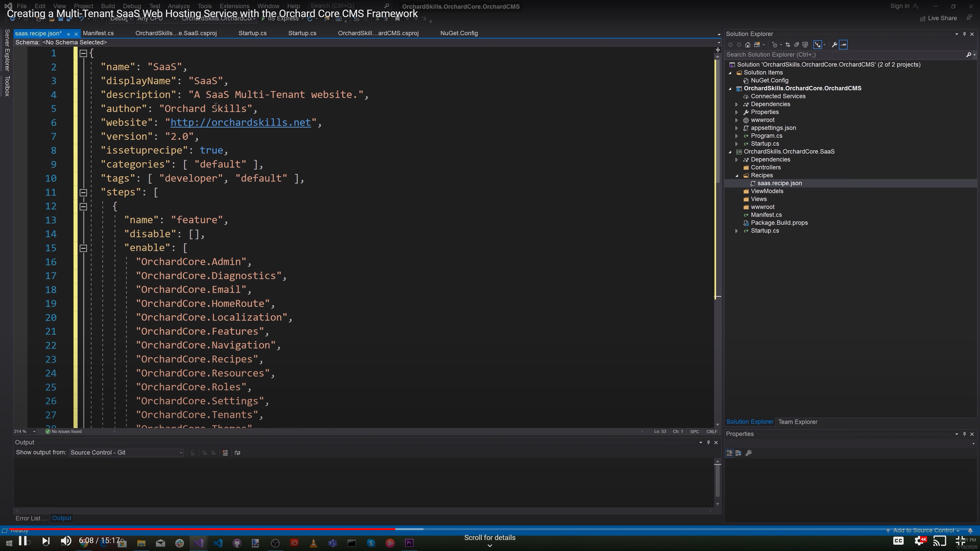This screenshot has width=980, height=551.
Task: Toggle closed captions CC button
Action: (899, 541)
